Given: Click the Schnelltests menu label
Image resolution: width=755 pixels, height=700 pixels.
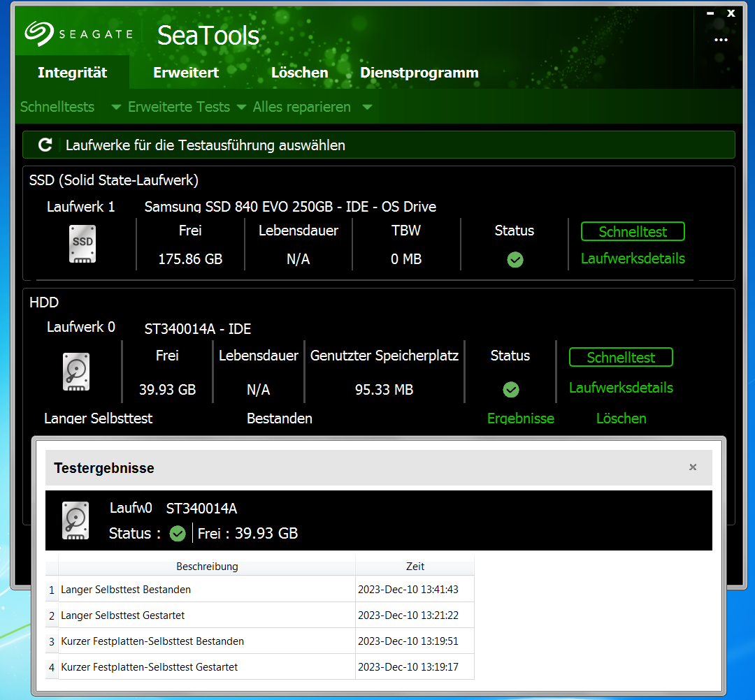Looking at the screenshot, I should click(57, 107).
